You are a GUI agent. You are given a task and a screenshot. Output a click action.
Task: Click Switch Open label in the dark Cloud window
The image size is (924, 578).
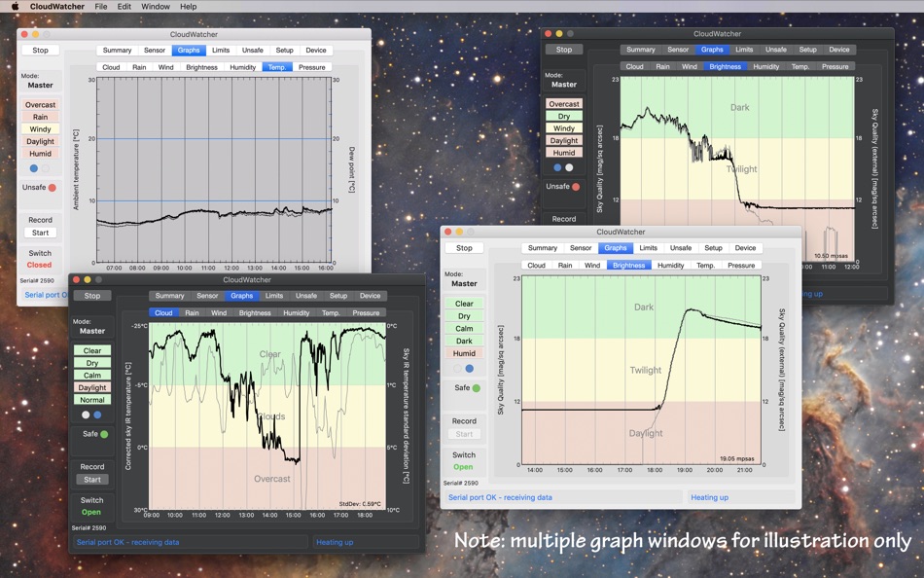pos(90,512)
